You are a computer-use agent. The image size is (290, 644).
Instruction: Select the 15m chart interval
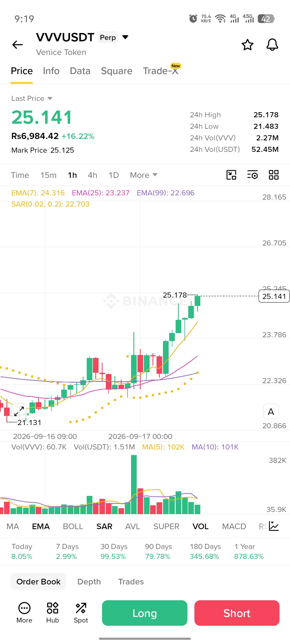[49, 175]
